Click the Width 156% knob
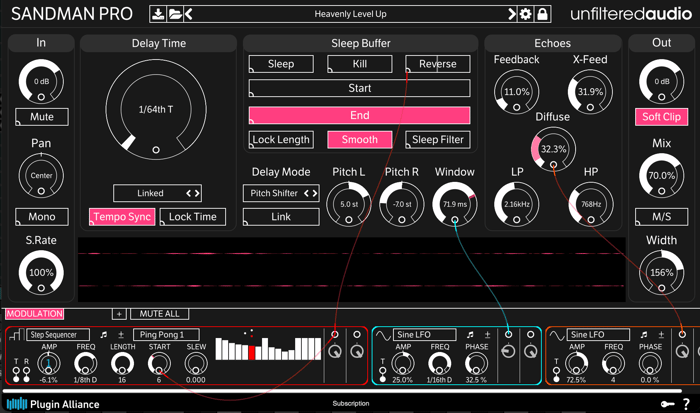Screen dimensions: 700x413 coord(661,273)
